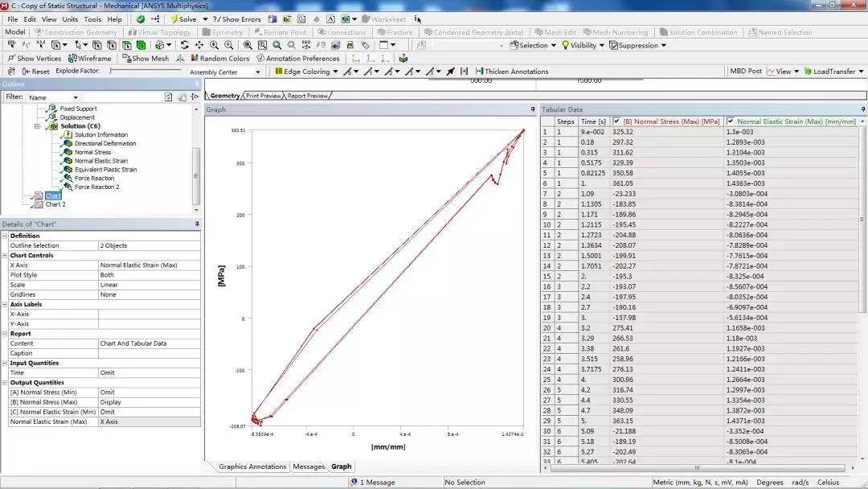Click the Rotate view tool icon
Screen dimensions: 868x489
pos(185,45)
